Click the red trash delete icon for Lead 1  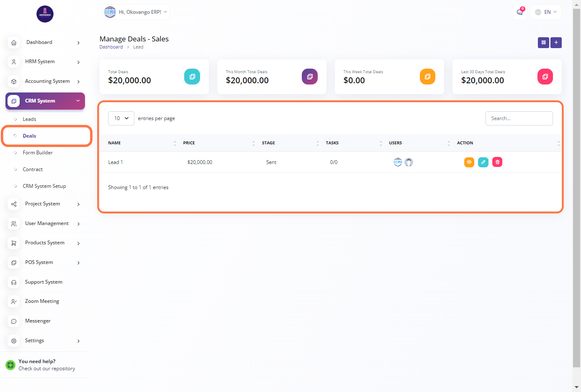pyautogui.click(x=497, y=162)
